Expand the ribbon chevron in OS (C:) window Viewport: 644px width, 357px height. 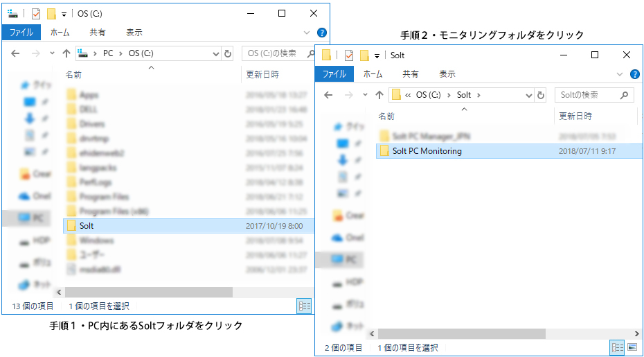pyautogui.click(x=307, y=33)
